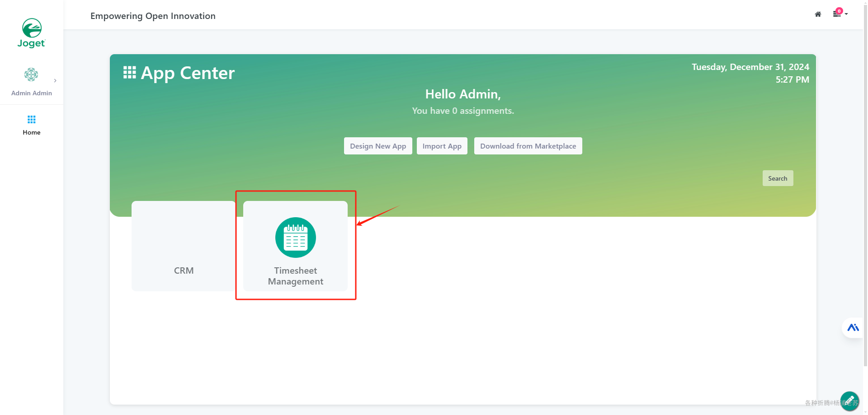Click the App Center grid icon
The height and width of the screenshot is (415, 868).
click(130, 73)
